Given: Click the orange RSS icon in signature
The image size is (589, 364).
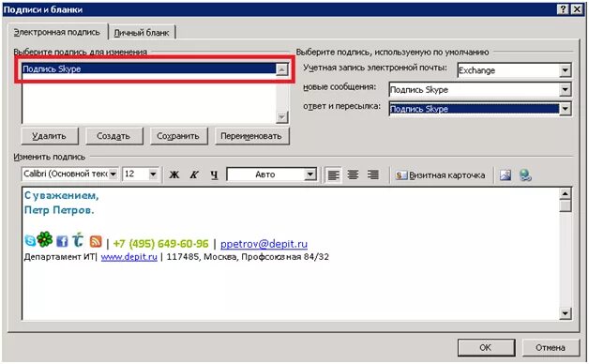Looking at the screenshot, I should pos(96,241).
